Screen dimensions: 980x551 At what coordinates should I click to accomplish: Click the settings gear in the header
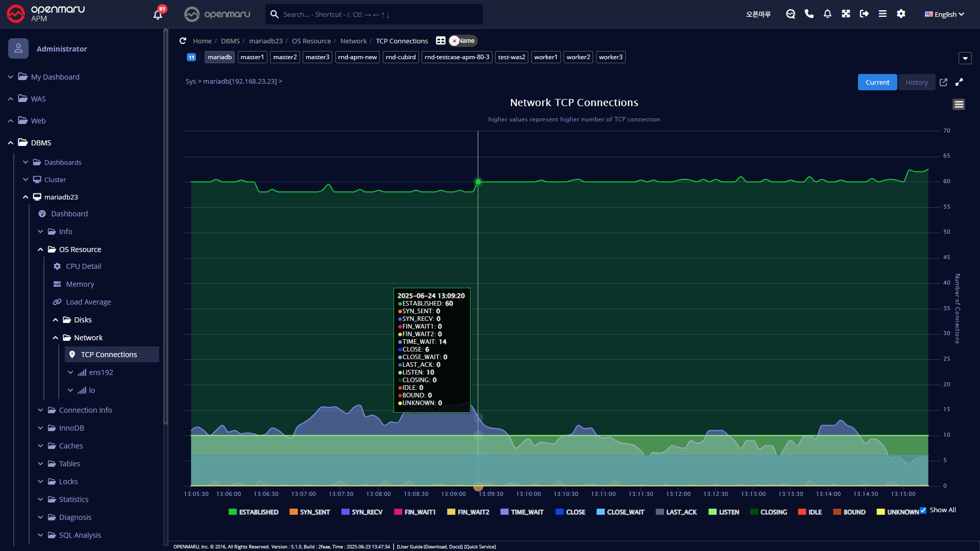click(901, 14)
